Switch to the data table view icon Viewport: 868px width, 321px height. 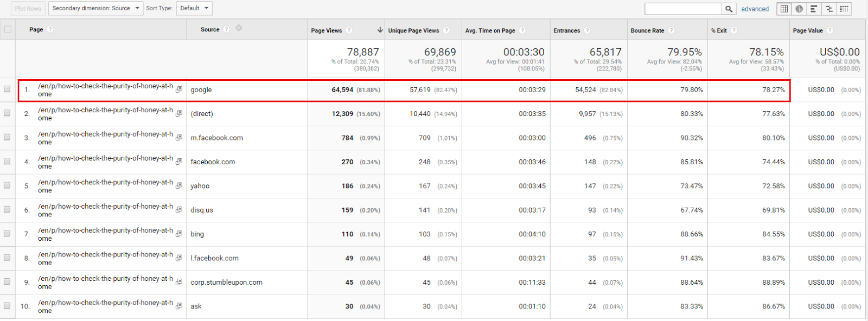click(784, 9)
